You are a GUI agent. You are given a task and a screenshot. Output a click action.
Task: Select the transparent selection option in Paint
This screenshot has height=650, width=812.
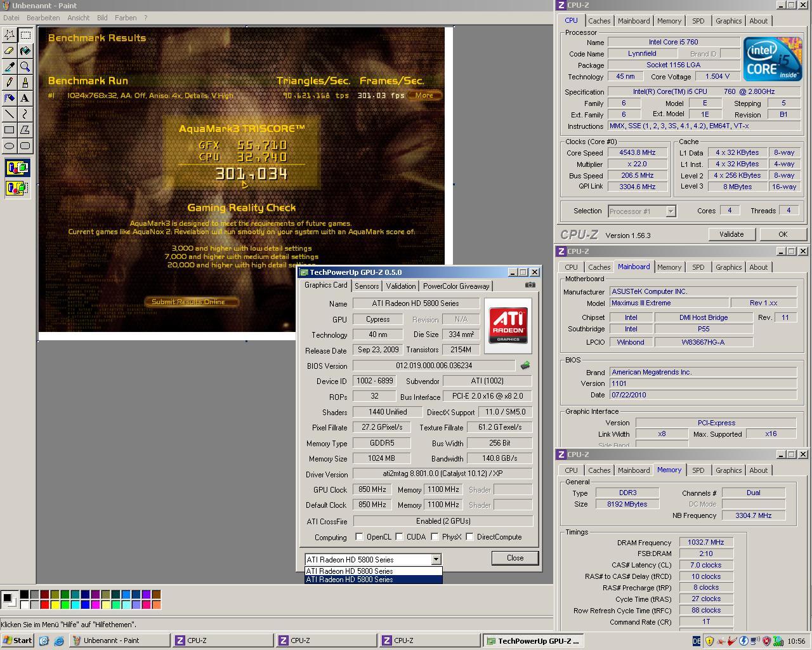tap(17, 188)
